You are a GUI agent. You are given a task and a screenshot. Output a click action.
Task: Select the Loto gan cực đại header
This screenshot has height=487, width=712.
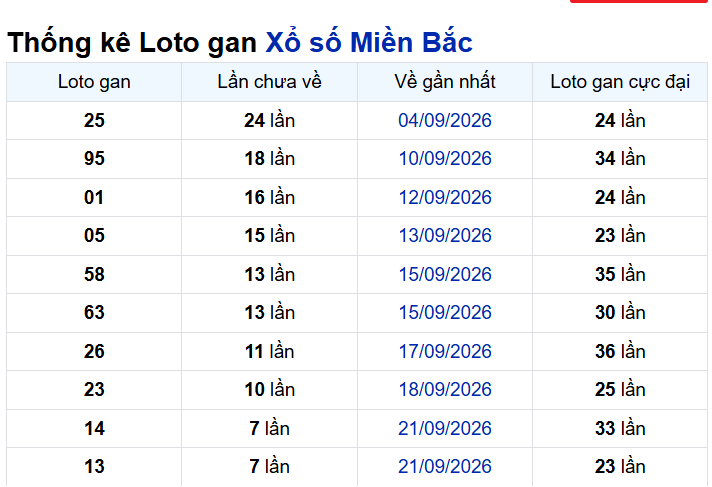click(620, 82)
